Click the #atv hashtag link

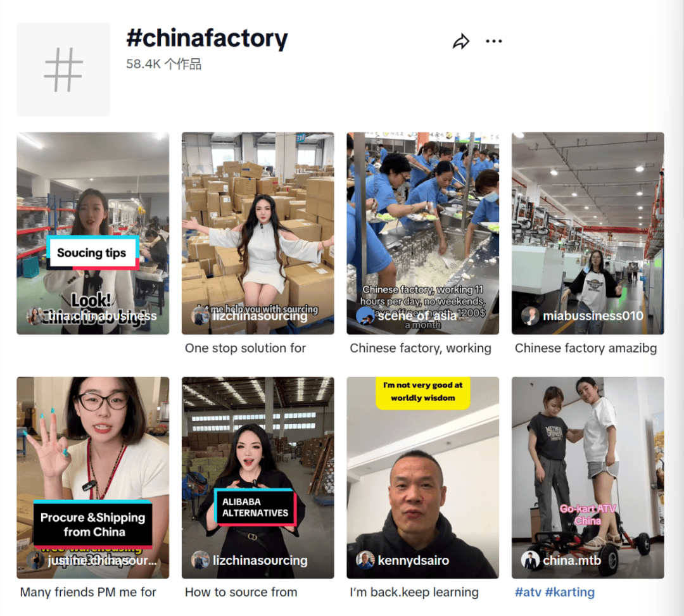pos(528,593)
